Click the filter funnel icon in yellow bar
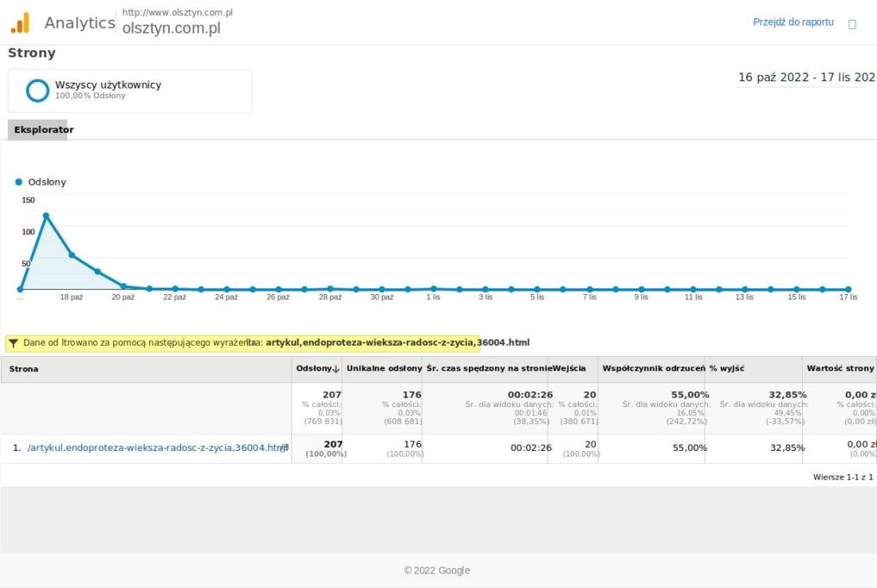877x588 pixels. point(14,343)
